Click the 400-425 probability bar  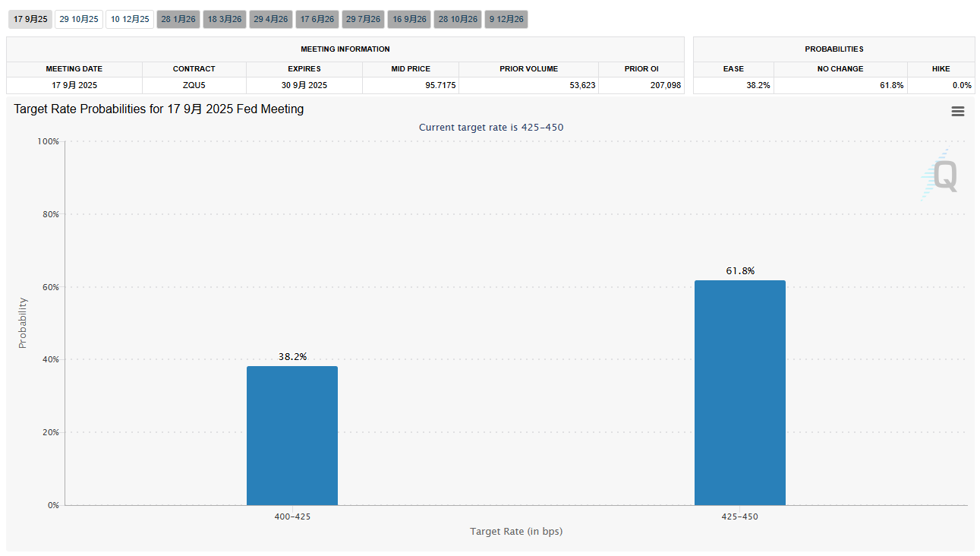(292, 435)
